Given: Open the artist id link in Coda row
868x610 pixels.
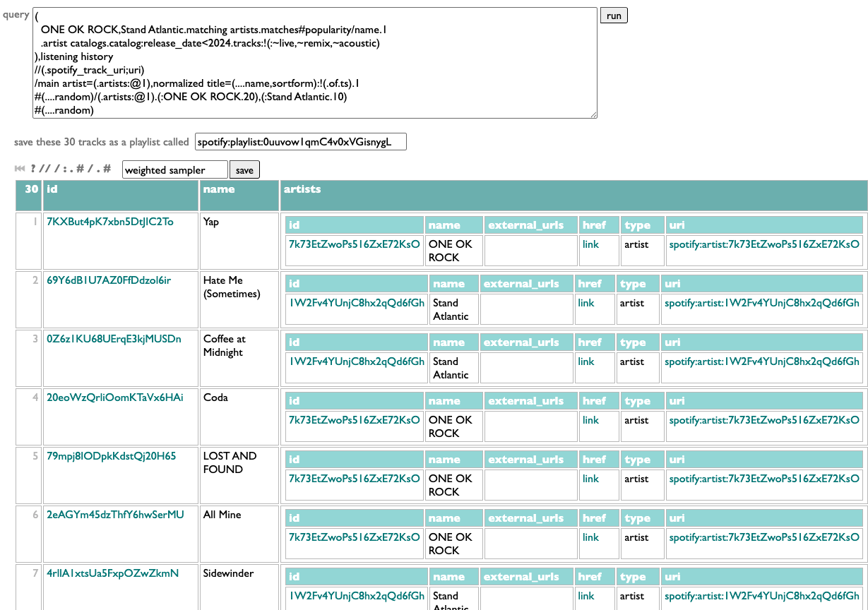Looking at the screenshot, I should click(x=355, y=420).
